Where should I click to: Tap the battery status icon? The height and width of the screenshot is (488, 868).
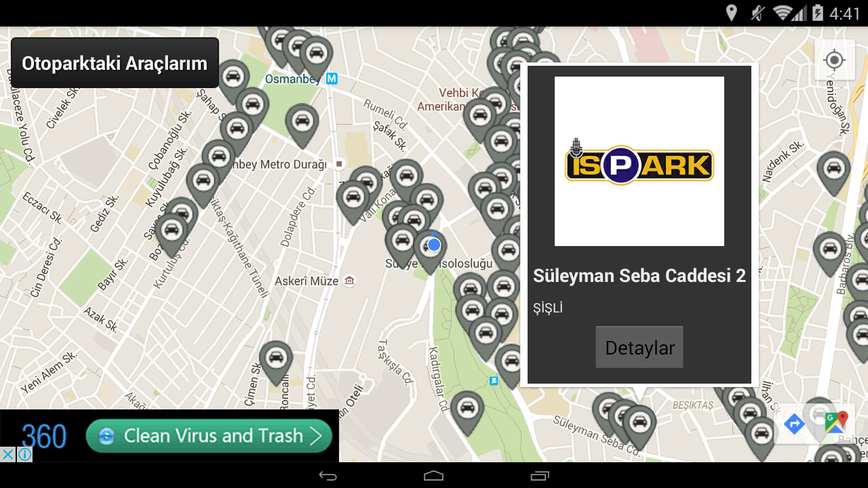(818, 13)
